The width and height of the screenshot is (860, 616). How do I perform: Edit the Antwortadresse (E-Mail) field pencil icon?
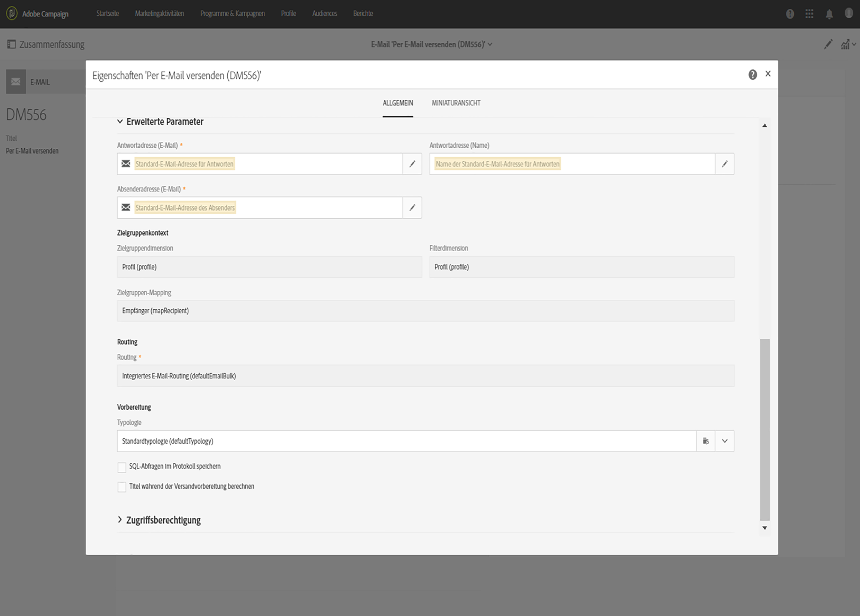tap(412, 164)
